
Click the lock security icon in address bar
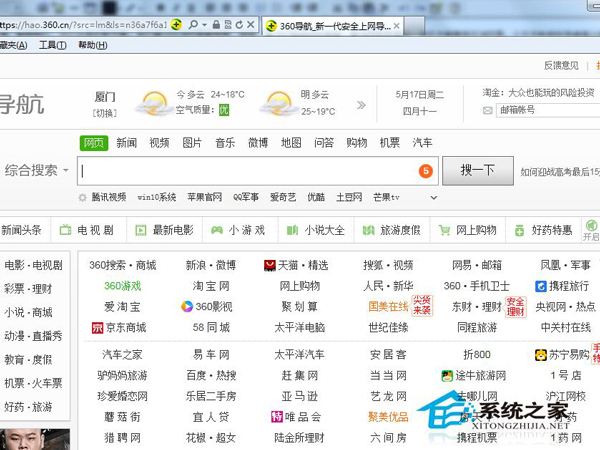coord(216,25)
